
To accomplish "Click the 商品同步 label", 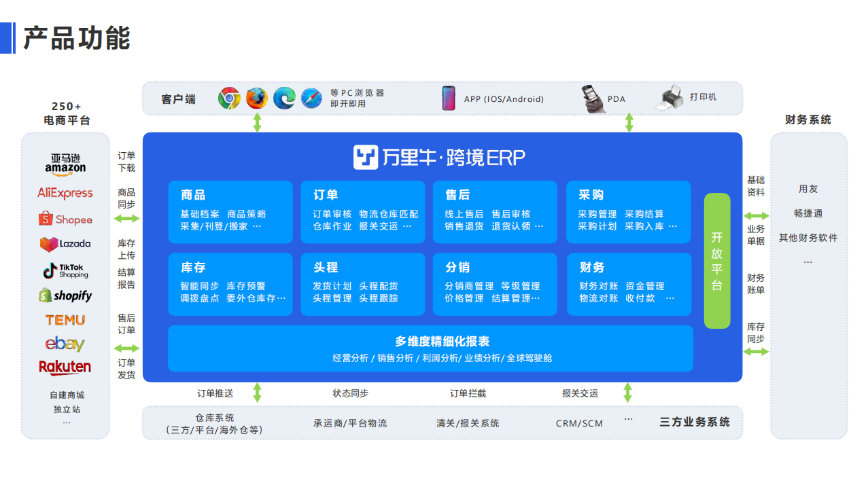I will coord(126,198).
